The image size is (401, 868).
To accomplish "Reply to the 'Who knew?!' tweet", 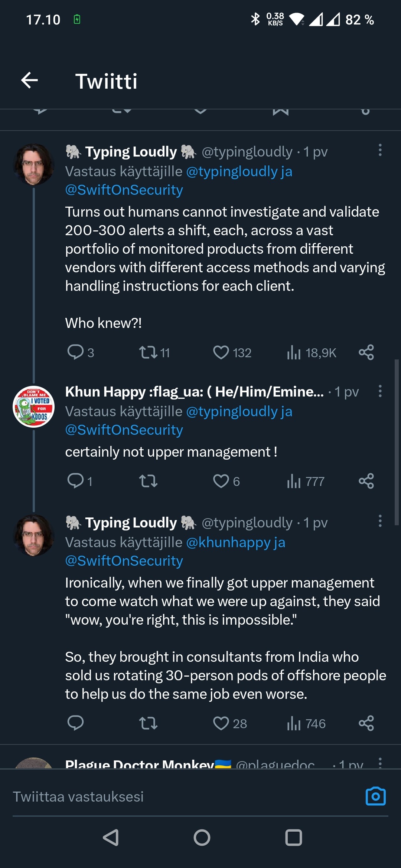I will pyautogui.click(x=75, y=352).
